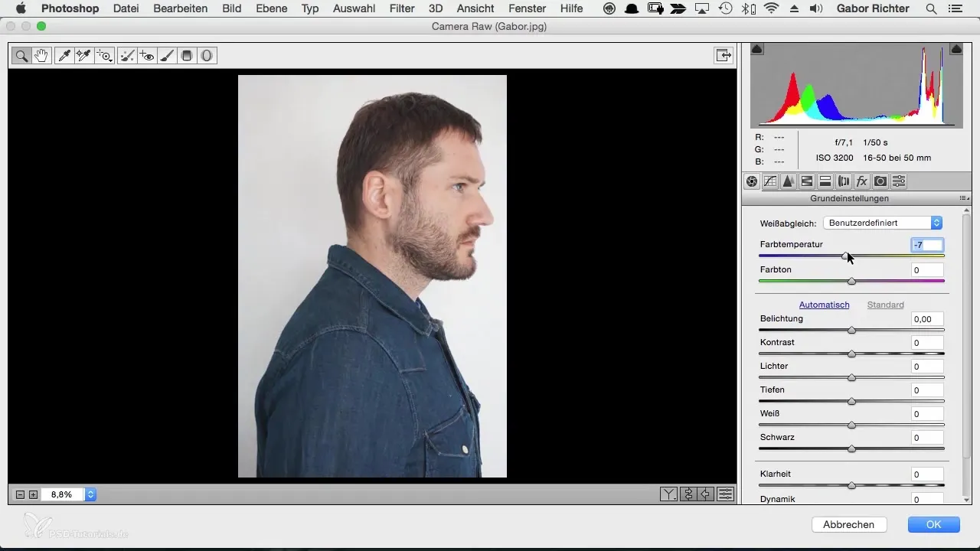The image size is (980, 551).
Task: Select the Targeted Adjustment tool
Action: pos(104,55)
